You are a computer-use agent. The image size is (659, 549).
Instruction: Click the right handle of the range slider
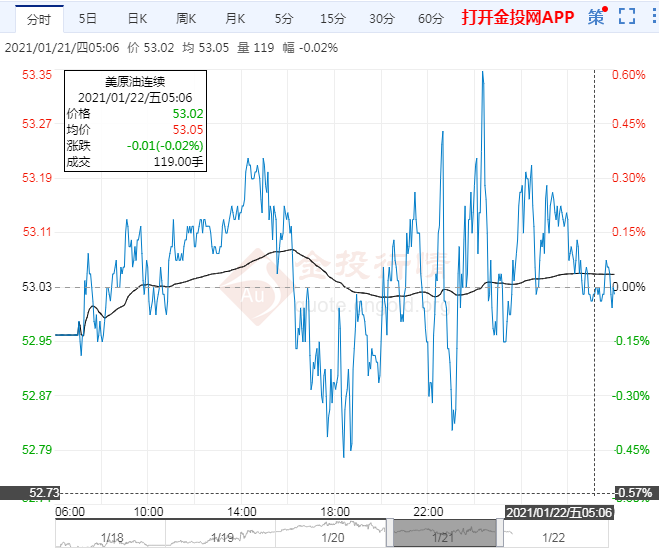point(498,532)
